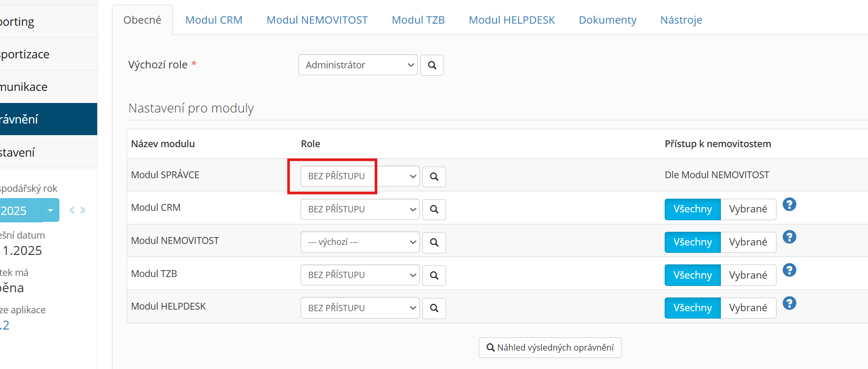Open role dropdown for Modul CRM
The height and width of the screenshot is (369, 868).
360,209
